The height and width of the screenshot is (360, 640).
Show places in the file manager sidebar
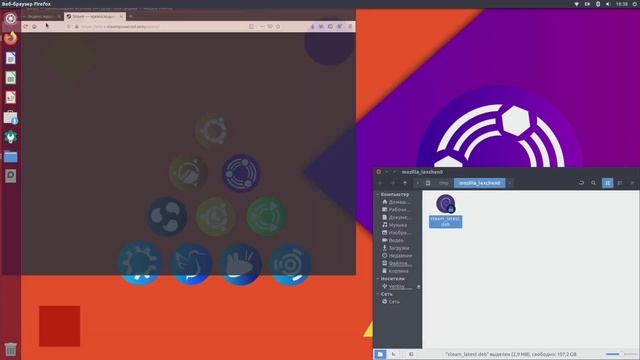(380, 354)
